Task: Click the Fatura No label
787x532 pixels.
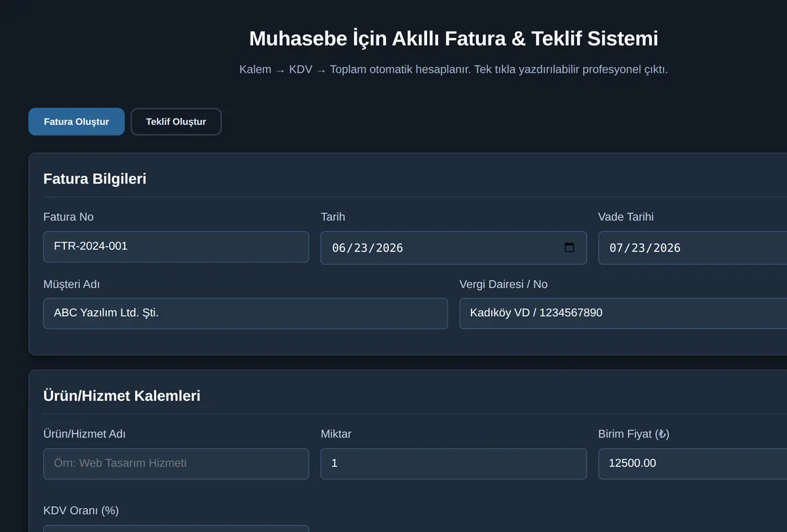Action: 68,217
